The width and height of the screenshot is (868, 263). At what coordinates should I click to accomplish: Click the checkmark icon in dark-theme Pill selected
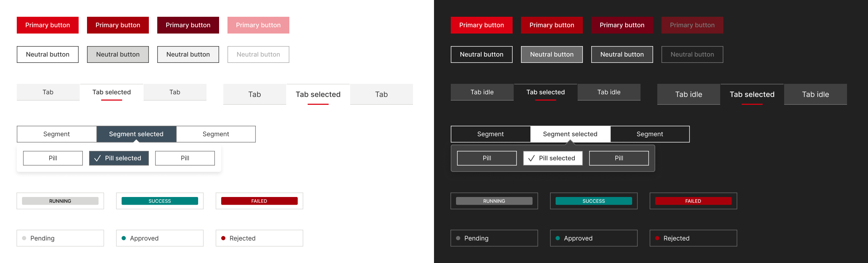pyautogui.click(x=531, y=158)
